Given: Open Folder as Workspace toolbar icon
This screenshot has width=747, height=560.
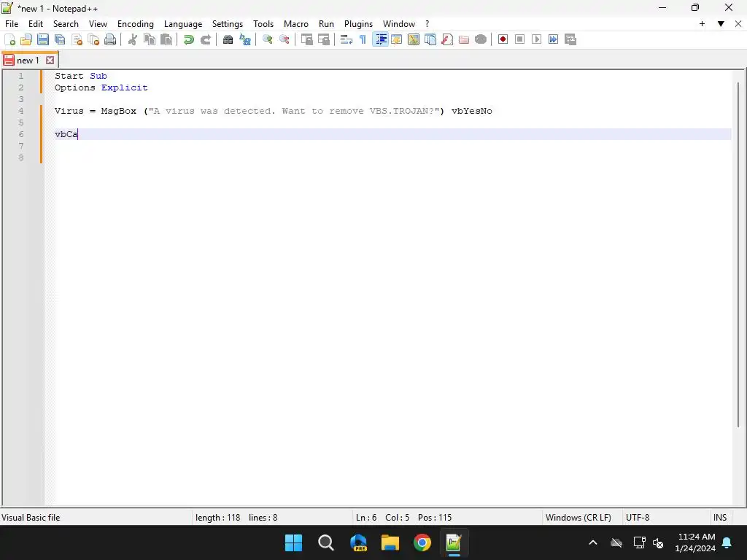Looking at the screenshot, I should click(x=463, y=39).
